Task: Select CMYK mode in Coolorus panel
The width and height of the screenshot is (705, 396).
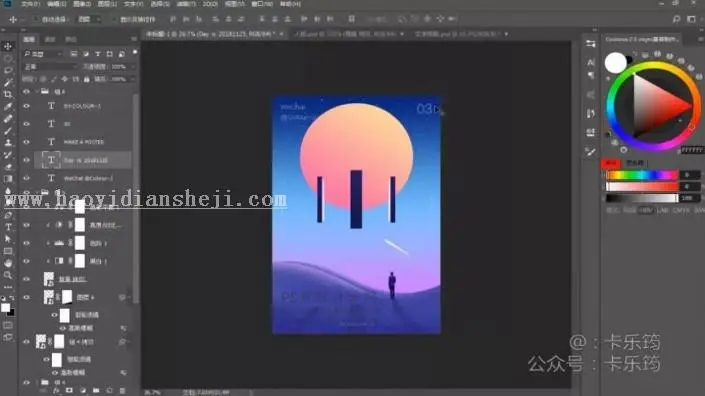Action: (682, 210)
